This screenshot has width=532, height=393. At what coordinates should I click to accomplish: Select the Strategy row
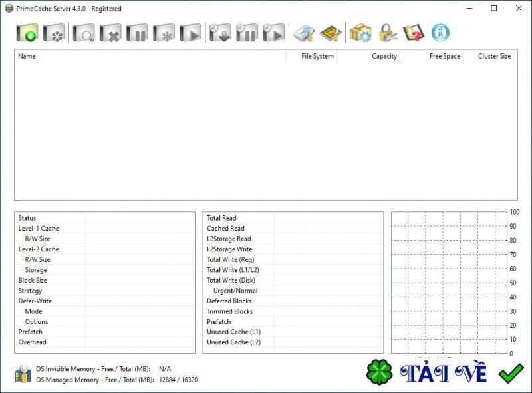tap(105, 291)
